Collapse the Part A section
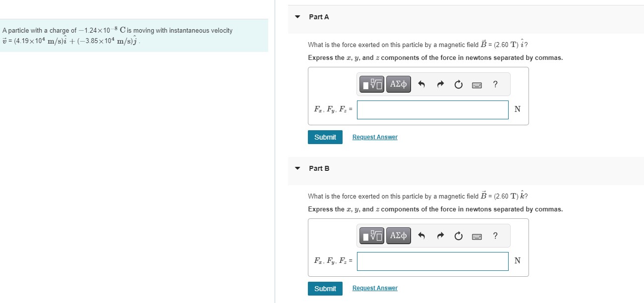Screen dimensions: 644x303 click(297, 16)
